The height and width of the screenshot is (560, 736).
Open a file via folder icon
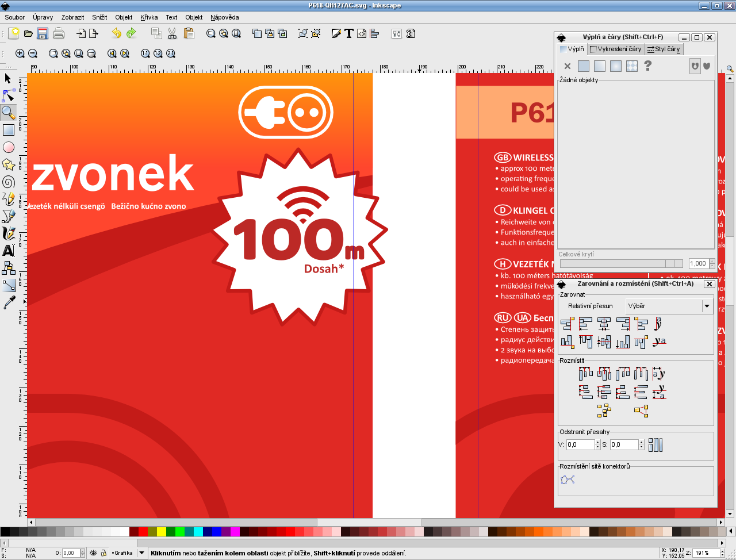(x=28, y=33)
